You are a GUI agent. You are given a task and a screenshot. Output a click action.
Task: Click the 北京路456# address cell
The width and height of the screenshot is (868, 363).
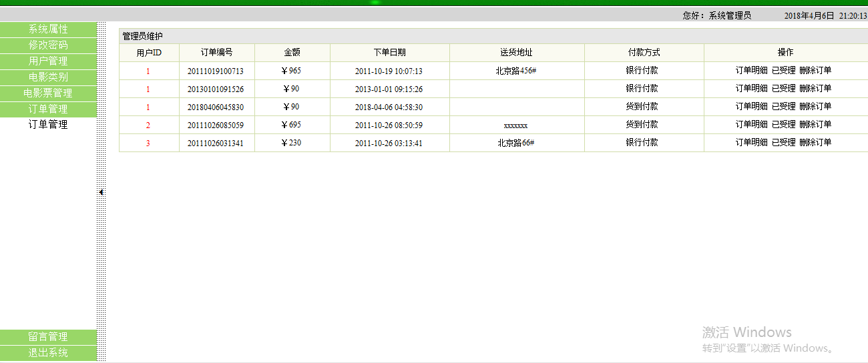(516, 71)
